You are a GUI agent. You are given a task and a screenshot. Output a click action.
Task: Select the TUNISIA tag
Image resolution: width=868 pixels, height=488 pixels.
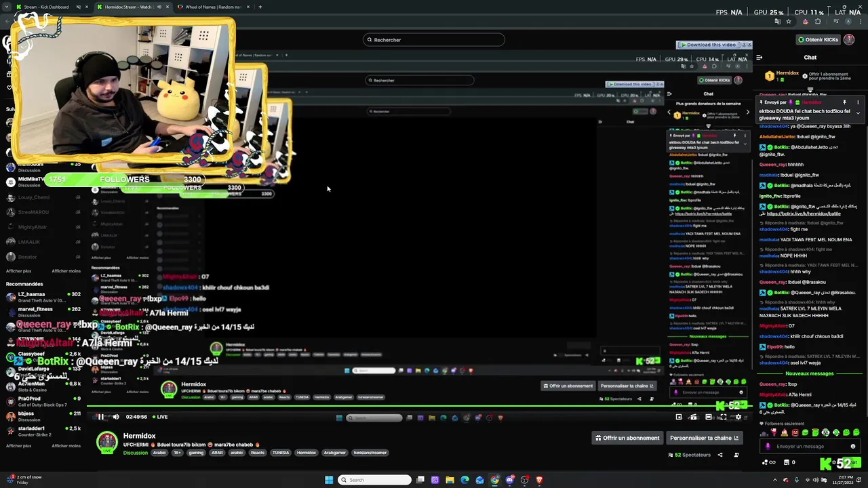click(281, 453)
